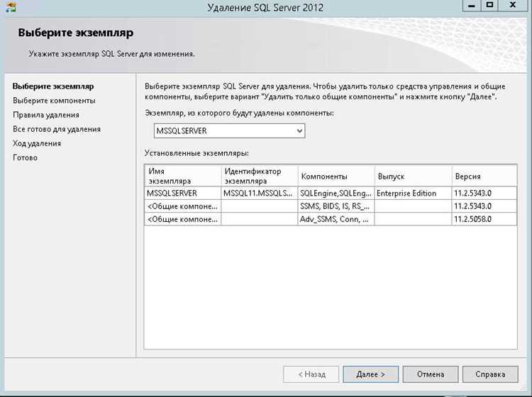This screenshot has height=397, width=532.
Task: Click the Выпуск column header
Action: [x=414, y=176]
